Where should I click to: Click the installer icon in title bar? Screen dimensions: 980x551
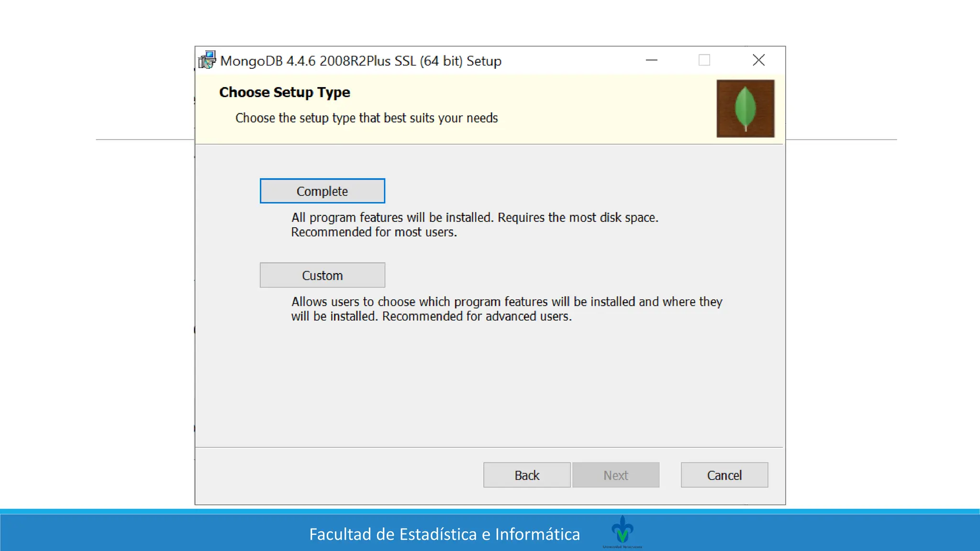point(207,60)
